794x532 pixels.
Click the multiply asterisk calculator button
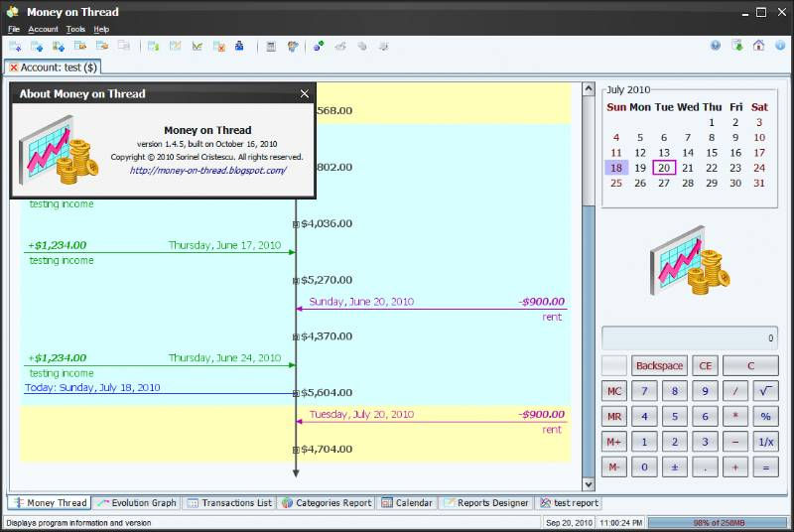pos(735,416)
